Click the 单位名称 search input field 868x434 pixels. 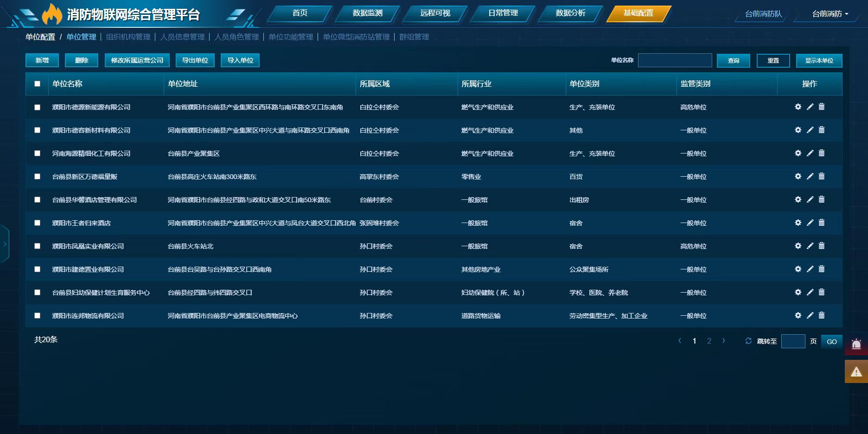(675, 60)
